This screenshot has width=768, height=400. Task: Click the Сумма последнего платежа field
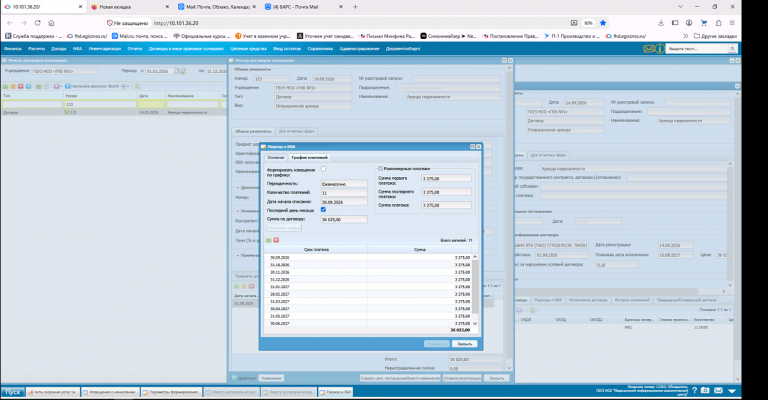coord(446,192)
